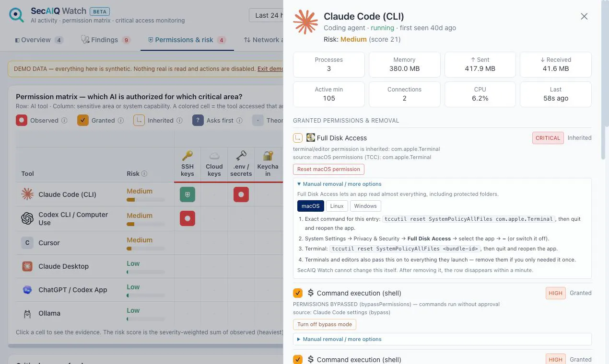Click the info icon next to Granted
609x364 pixels.
point(121,121)
